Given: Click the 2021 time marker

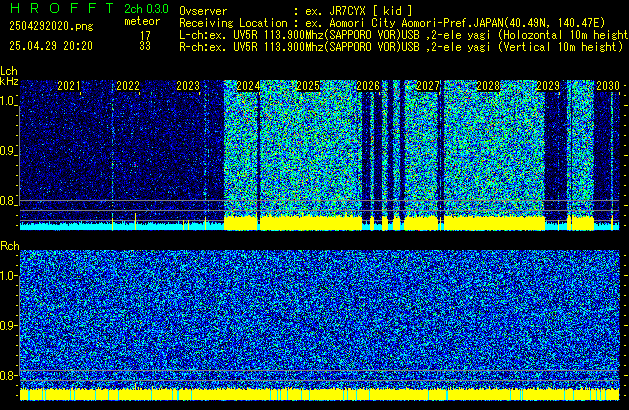Looking at the screenshot, I should pos(69,86).
